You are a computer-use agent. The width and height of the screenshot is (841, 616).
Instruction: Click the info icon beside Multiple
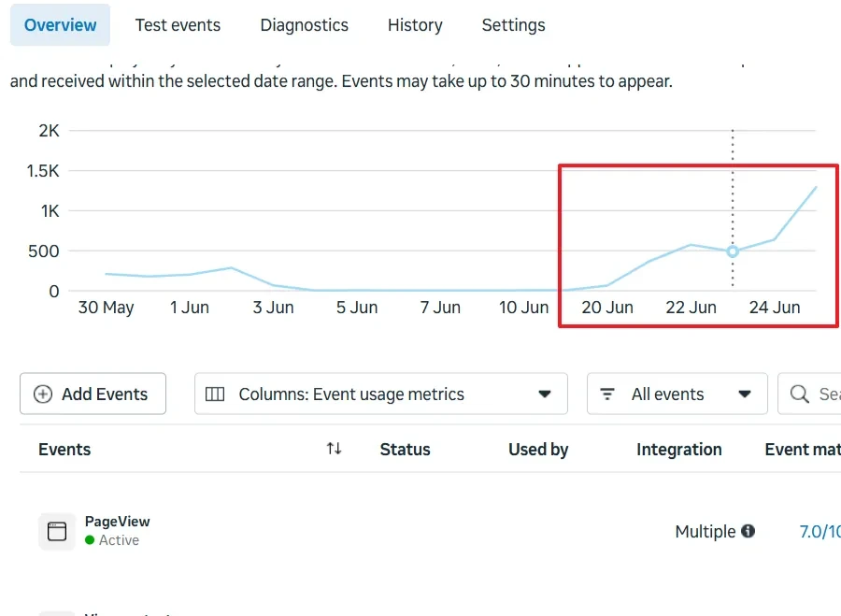(x=748, y=531)
